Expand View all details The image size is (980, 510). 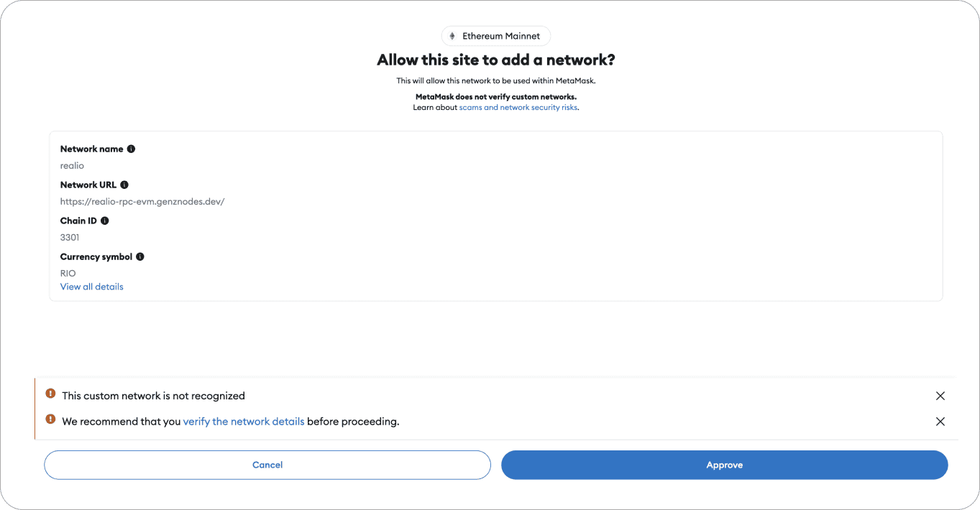[x=92, y=287]
